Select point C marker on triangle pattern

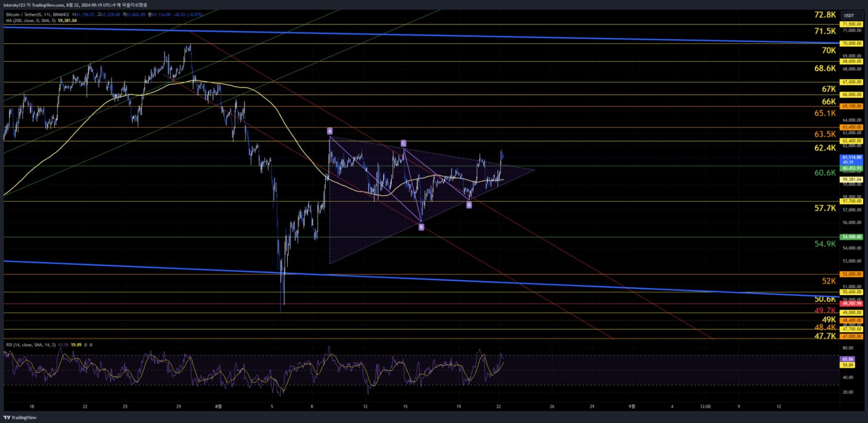click(x=403, y=144)
